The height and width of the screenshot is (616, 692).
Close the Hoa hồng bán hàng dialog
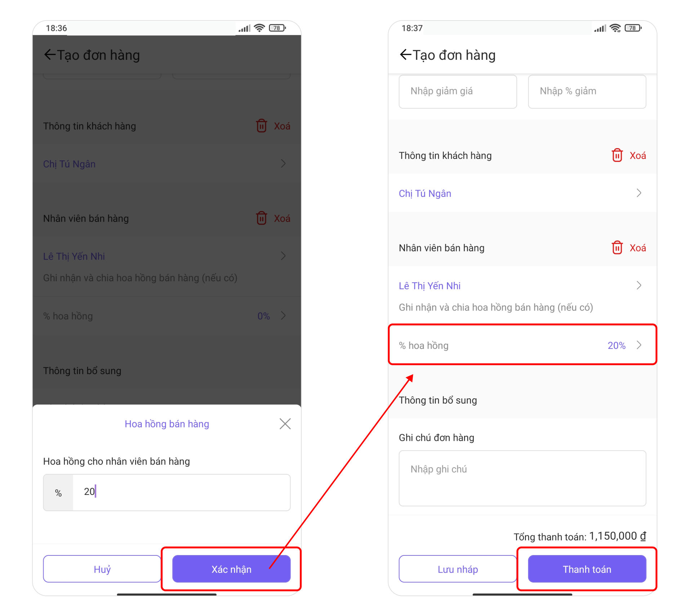[x=285, y=424]
